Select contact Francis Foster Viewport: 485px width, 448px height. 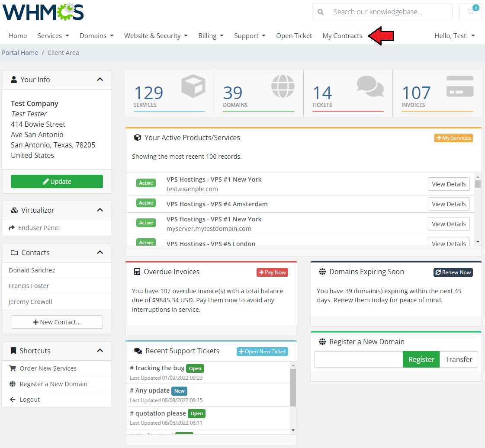(x=57, y=286)
